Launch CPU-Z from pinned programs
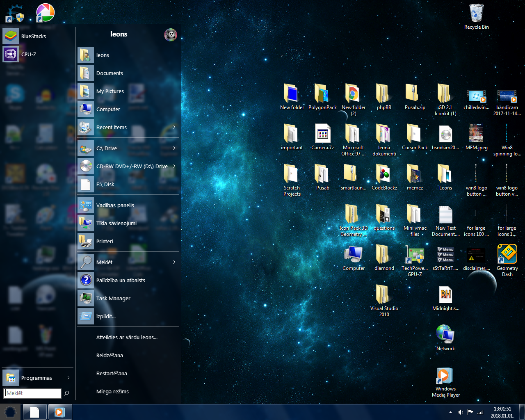Image resolution: width=525 pixels, height=420 pixels. coord(28,54)
